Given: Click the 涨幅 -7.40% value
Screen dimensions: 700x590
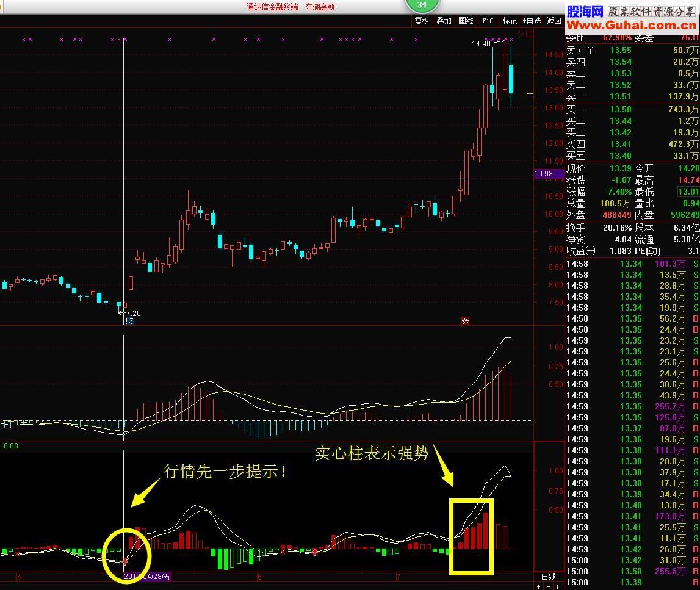Looking at the screenshot, I should 618,192.
